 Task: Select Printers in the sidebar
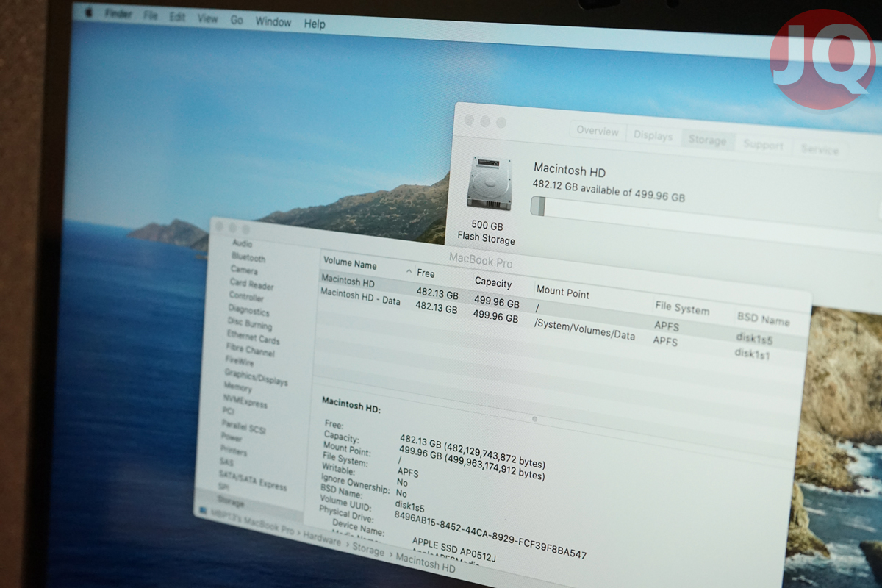coord(234,451)
